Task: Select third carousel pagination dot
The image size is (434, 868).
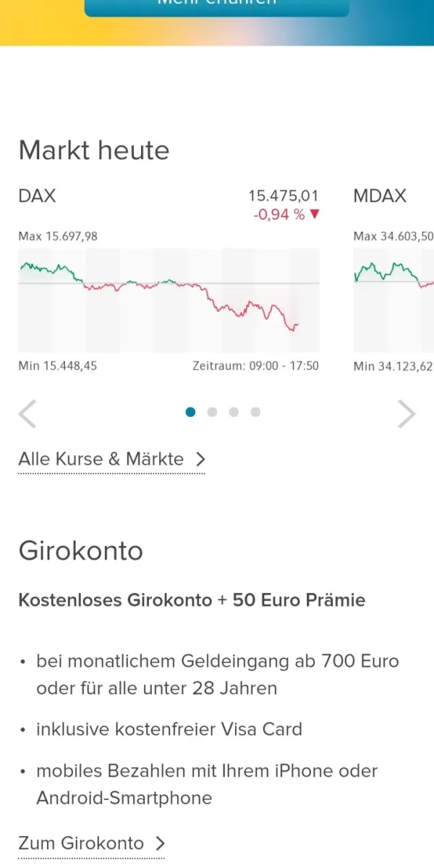Action: (x=234, y=412)
